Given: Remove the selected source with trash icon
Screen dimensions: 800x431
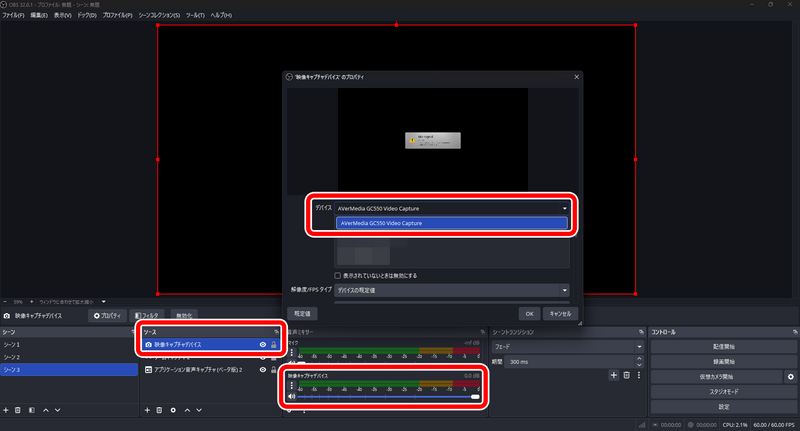Looking at the screenshot, I should pos(159,410).
